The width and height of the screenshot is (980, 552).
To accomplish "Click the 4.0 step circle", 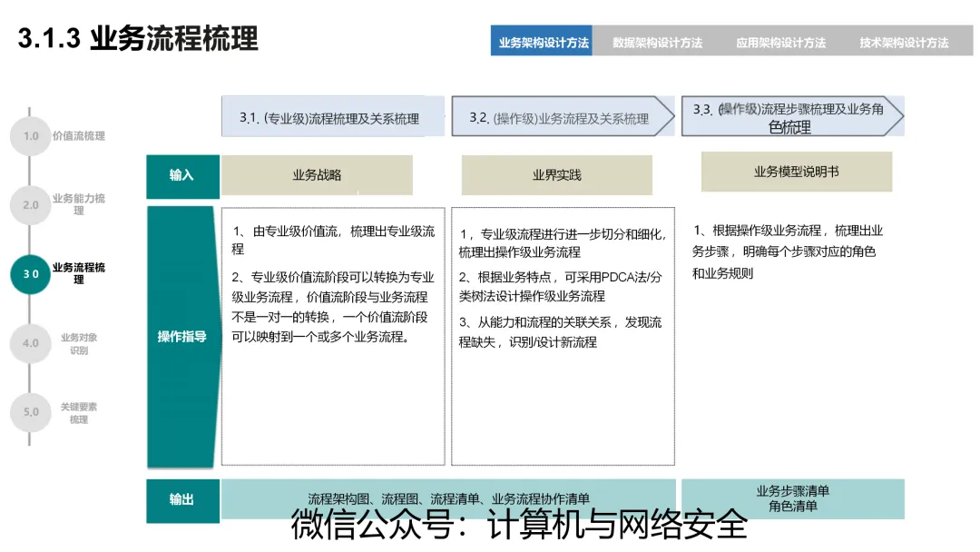I will tap(31, 342).
